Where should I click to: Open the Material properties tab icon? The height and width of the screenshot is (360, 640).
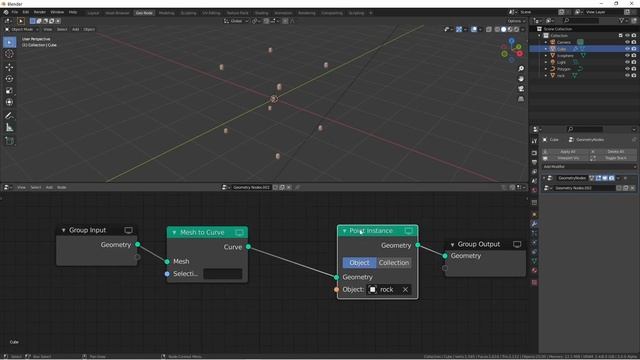click(534, 270)
